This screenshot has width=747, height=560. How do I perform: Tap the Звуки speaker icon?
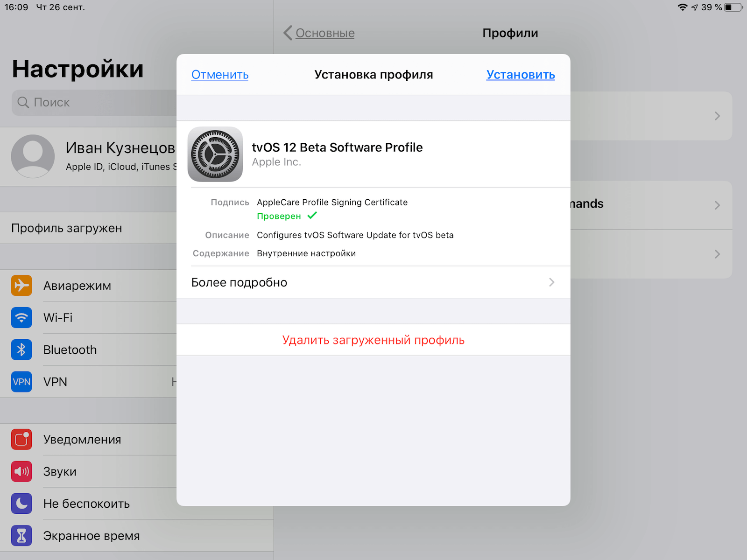[x=21, y=471]
